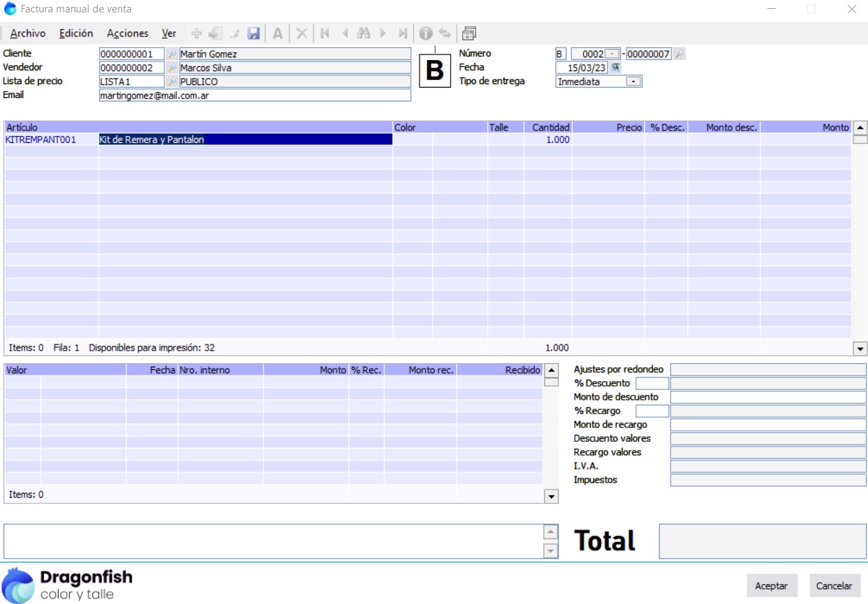Click the calendar icon beside Fecha
868x604 pixels.
coord(615,68)
